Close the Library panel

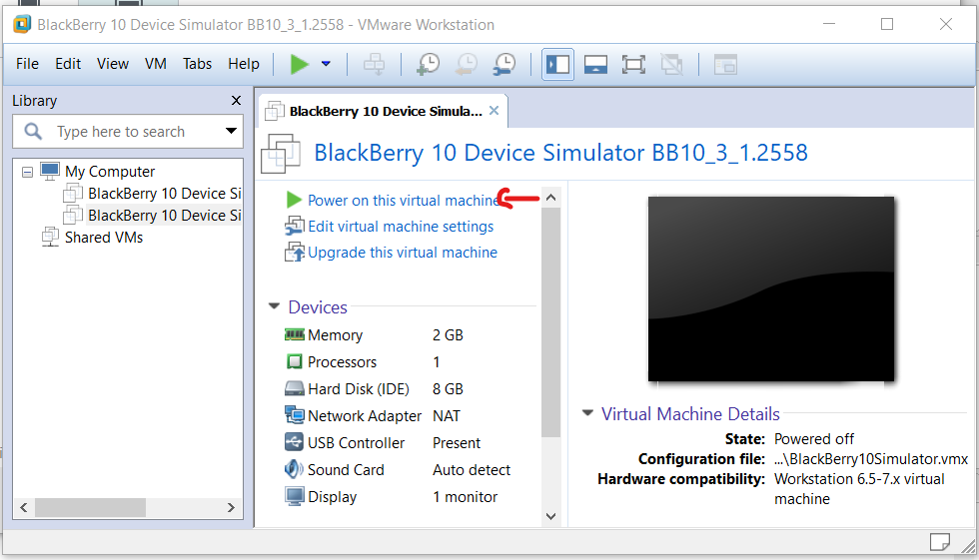[236, 101]
